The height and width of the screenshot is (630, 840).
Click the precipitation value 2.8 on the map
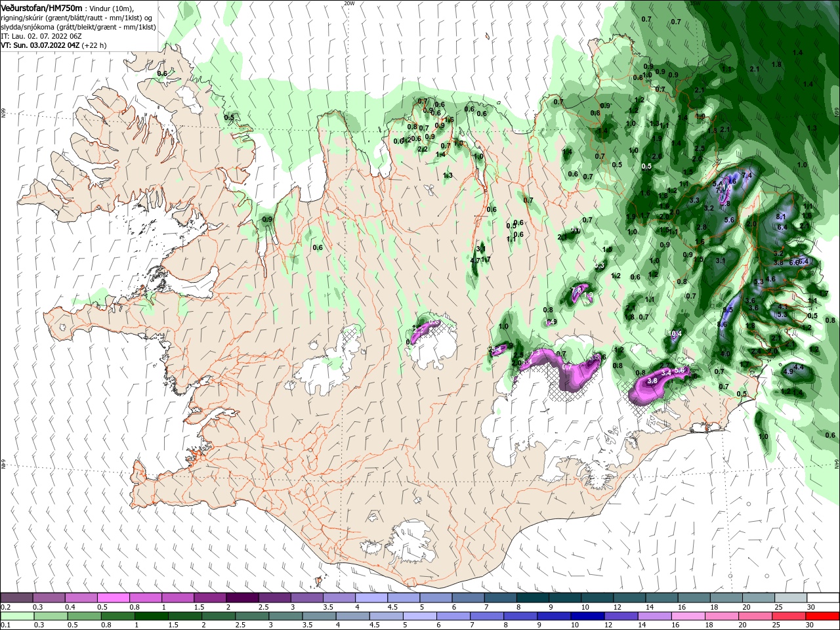702,227
